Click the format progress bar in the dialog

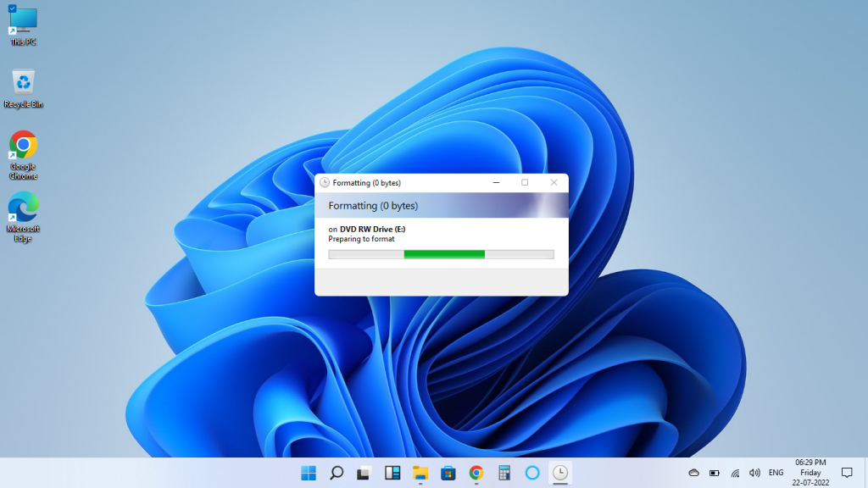pyautogui.click(x=441, y=253)
